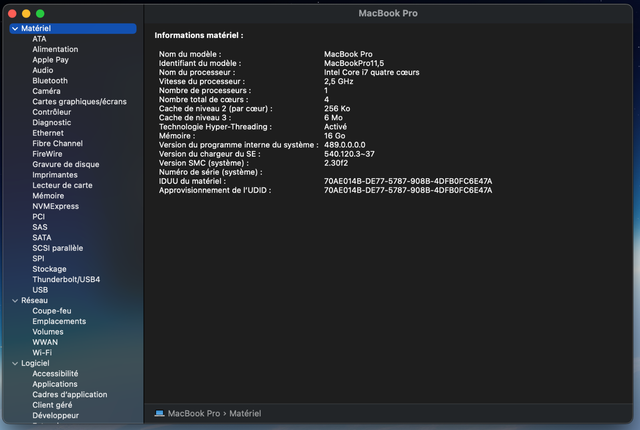Select Diagnostic in the sidebar

tap(52, 123)
